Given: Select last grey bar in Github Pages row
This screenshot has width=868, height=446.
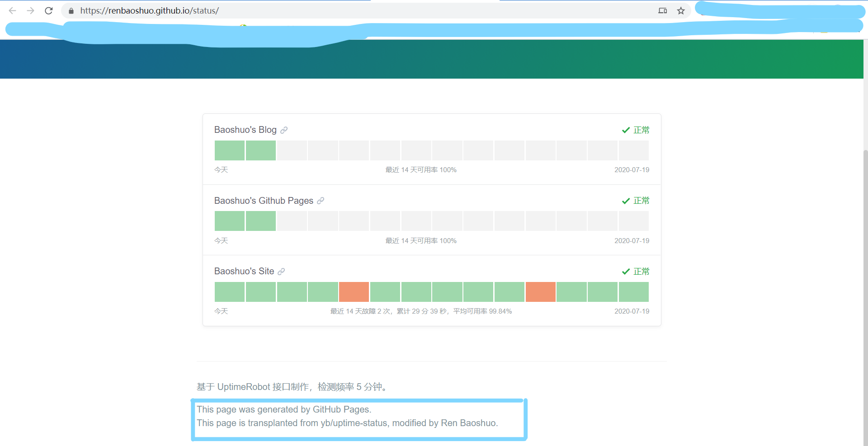Looking at the screenshot, I should (634, 221).
